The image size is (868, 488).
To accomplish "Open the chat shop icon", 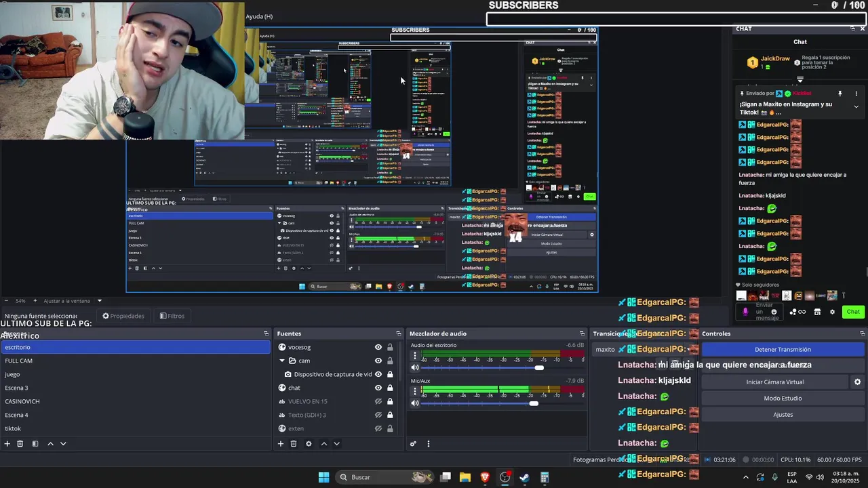I will click(x=817, y=312).
